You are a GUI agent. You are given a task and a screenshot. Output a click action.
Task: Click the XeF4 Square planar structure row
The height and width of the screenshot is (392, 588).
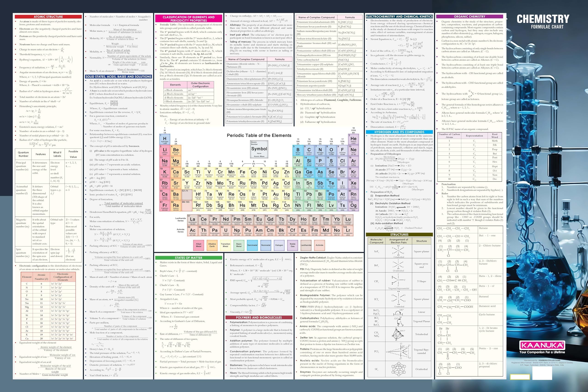399,251
